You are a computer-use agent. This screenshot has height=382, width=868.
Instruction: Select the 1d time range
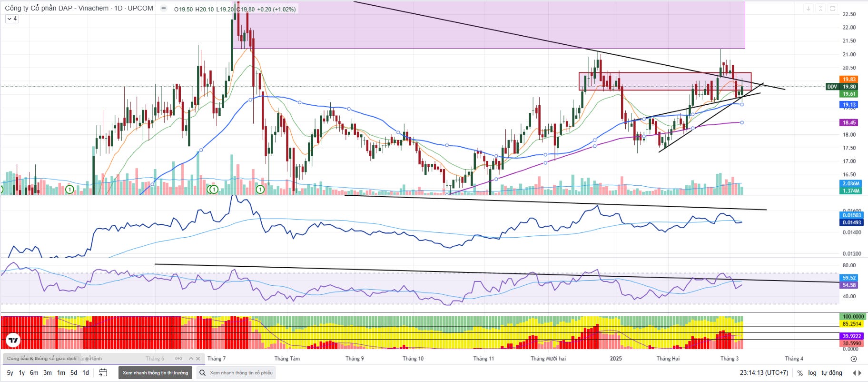pyautogui.click(x=86, y=372)
